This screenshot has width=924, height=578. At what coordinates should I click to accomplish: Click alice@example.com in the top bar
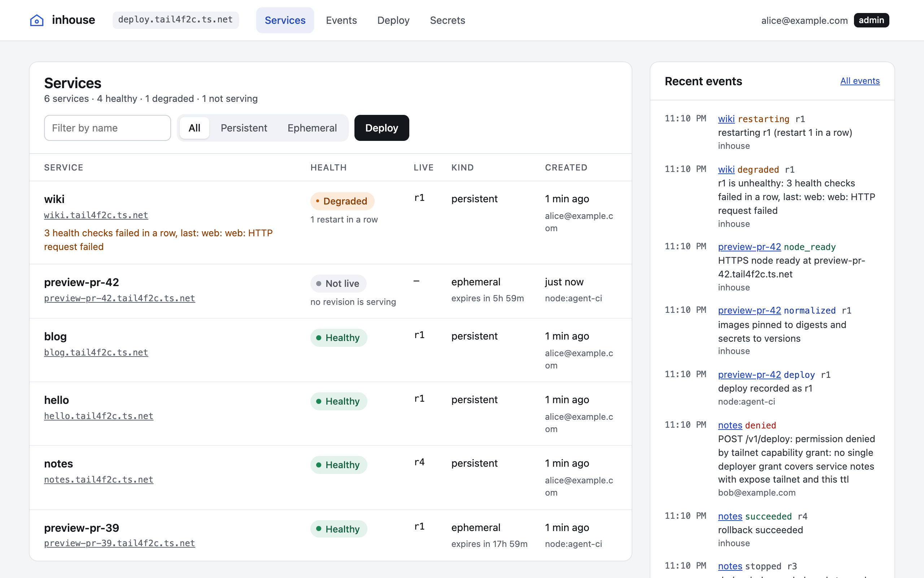(804, 21)
